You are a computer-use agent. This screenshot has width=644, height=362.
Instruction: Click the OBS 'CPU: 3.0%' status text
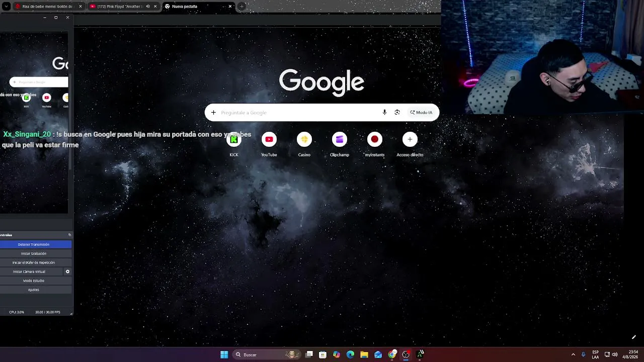click(x=17, y=312)
